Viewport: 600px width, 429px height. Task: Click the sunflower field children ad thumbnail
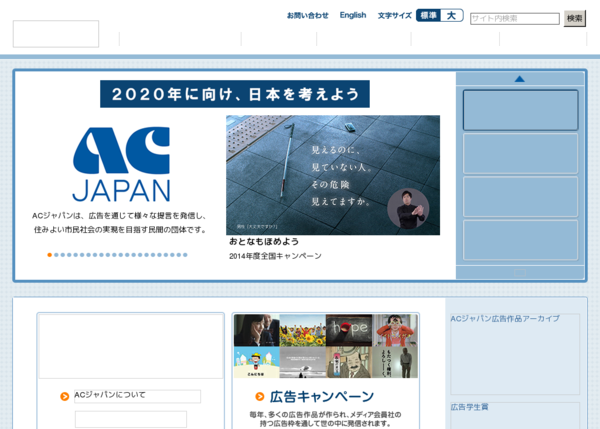[x=303, y=330]
